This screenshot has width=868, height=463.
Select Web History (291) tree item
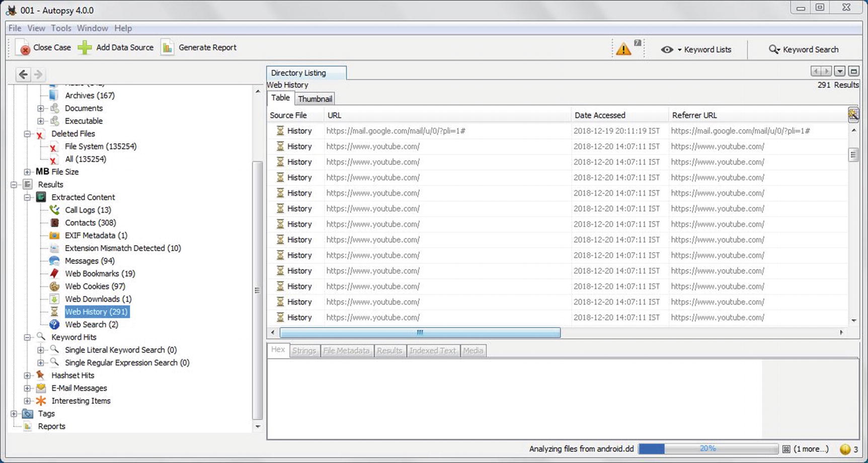click(96, 312)
